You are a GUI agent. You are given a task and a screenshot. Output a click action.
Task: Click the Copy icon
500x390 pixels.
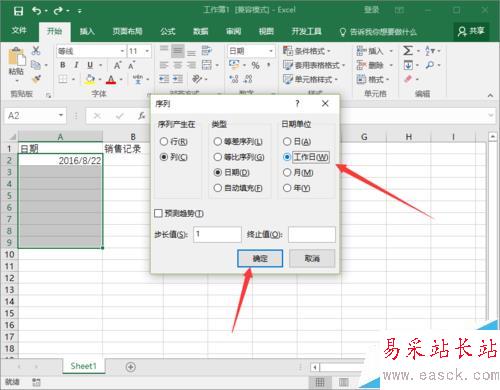click(x=36, y=65)
